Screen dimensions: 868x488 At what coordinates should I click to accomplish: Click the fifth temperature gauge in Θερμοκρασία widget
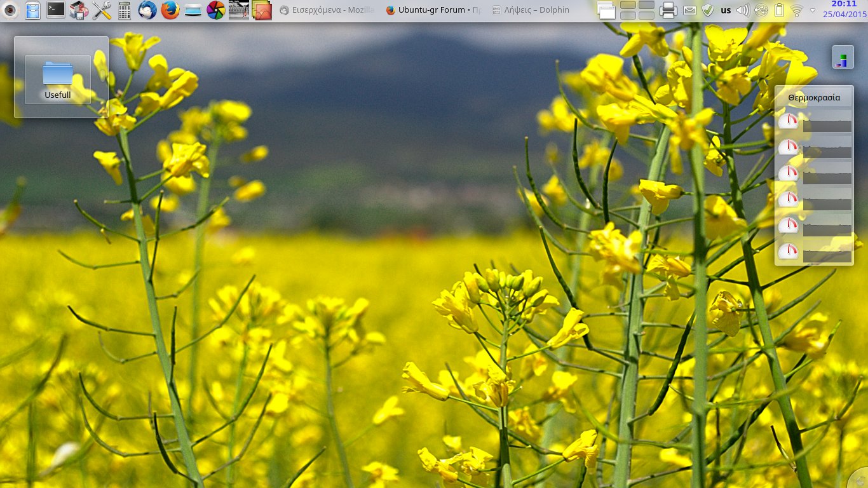789,225
